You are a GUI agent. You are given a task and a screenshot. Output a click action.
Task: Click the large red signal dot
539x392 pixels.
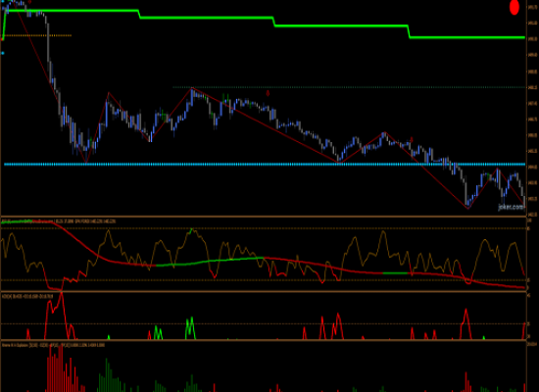pyautogui.click(x=514, y=7)
